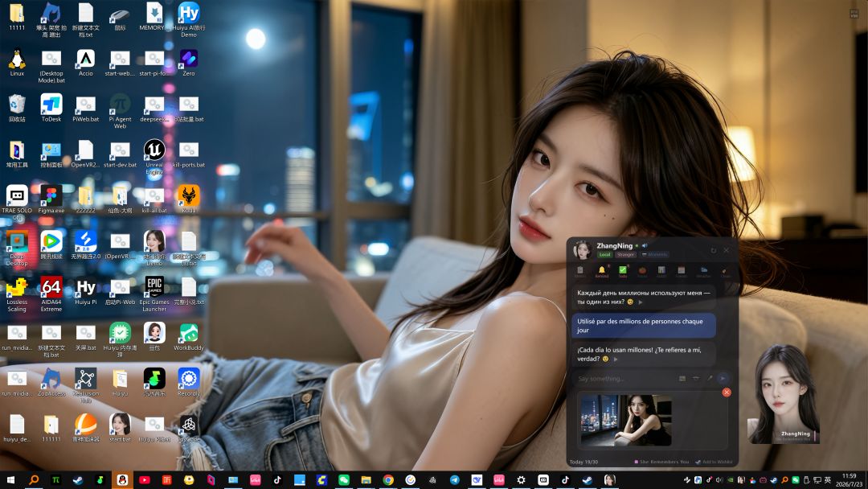Open taskbar search magnifier
Screen dimensions: 868x489
pyautogui.click(x=34, y=480)
